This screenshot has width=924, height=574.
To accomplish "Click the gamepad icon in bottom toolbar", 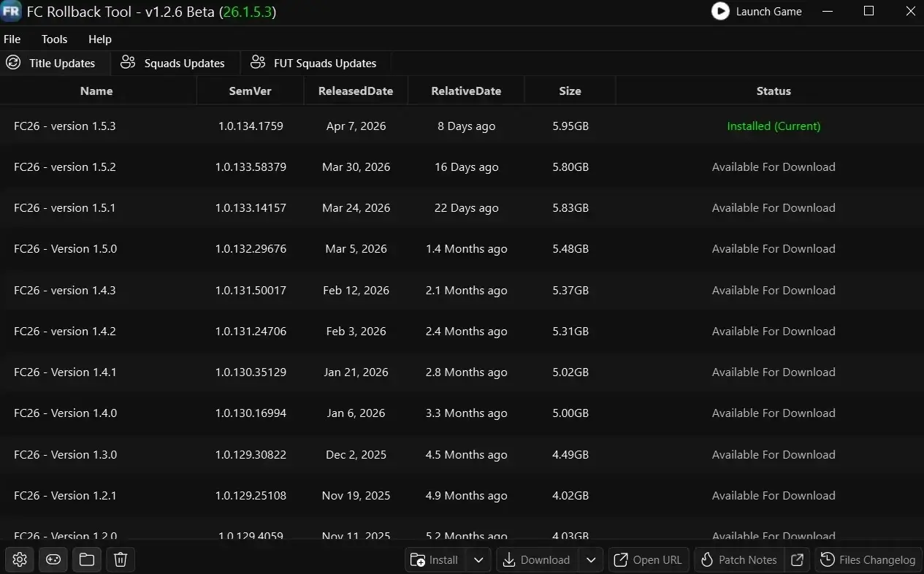I will [53, 559].
